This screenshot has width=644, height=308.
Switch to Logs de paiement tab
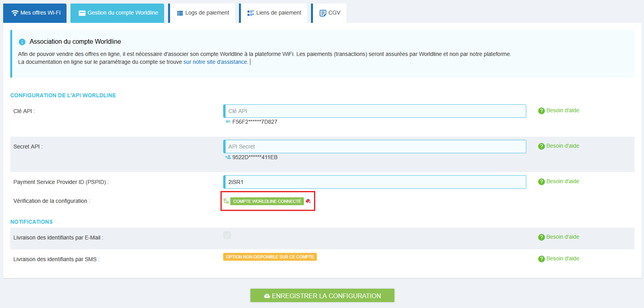coord(203,13)
